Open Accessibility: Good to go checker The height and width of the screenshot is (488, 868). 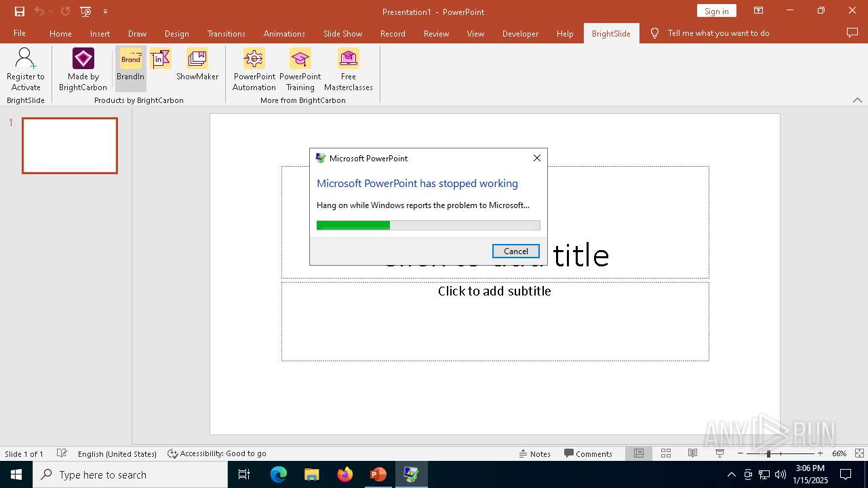tap(217, 453)
